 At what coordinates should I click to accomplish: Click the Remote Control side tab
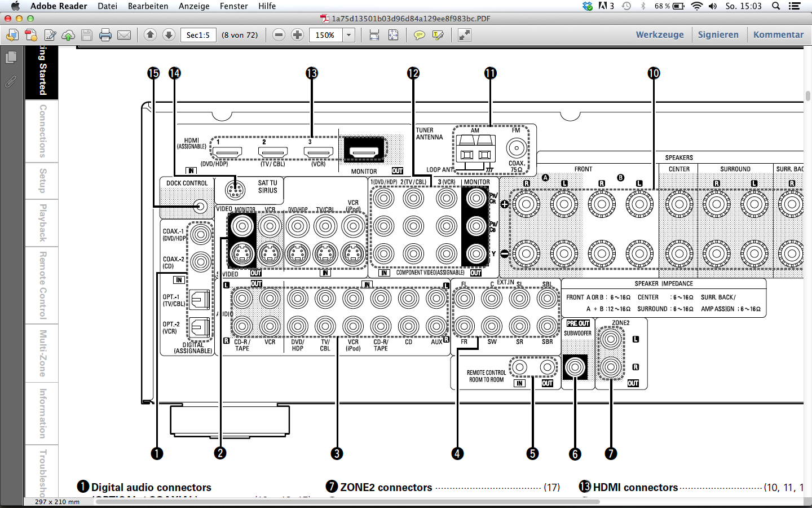(42, 285)
